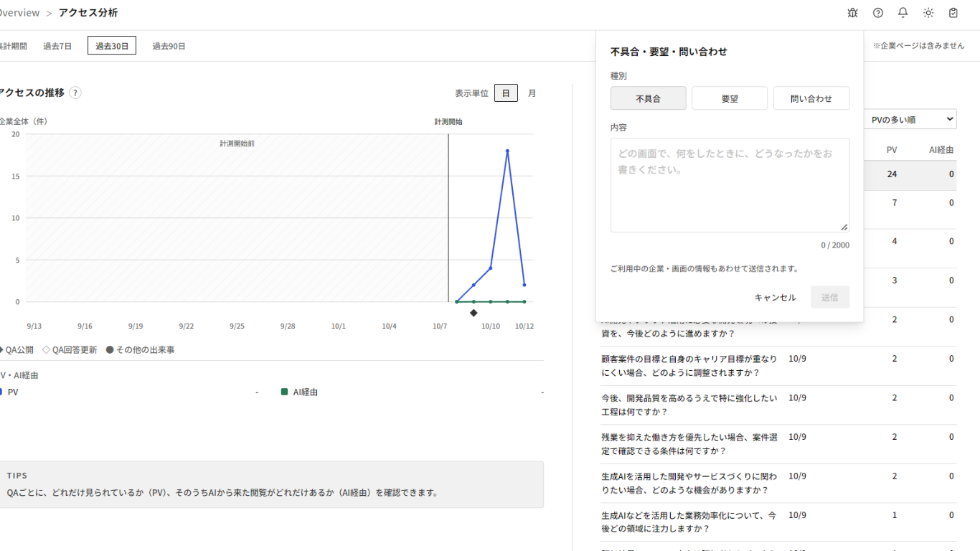Image resolution: width=980 pixels, height=551 pixels.
Task: Select 不具合 as the report type
Action: (648, 98)
